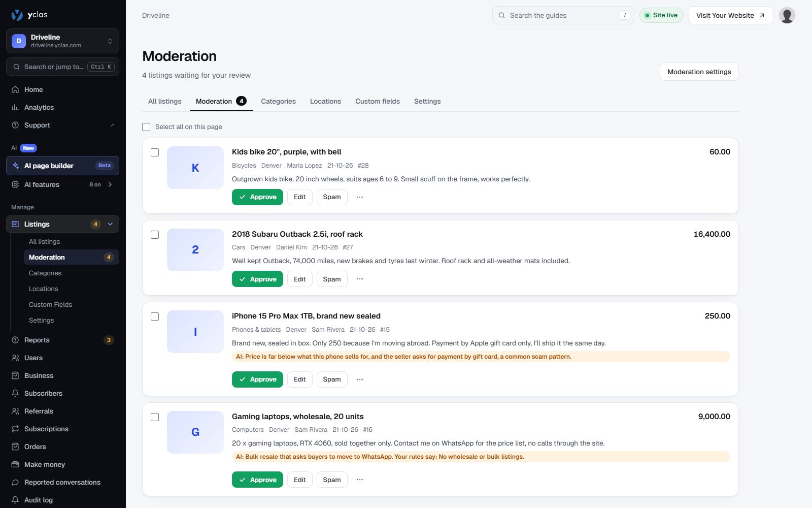Open Support in the sidebar

(x=62, y=125)
